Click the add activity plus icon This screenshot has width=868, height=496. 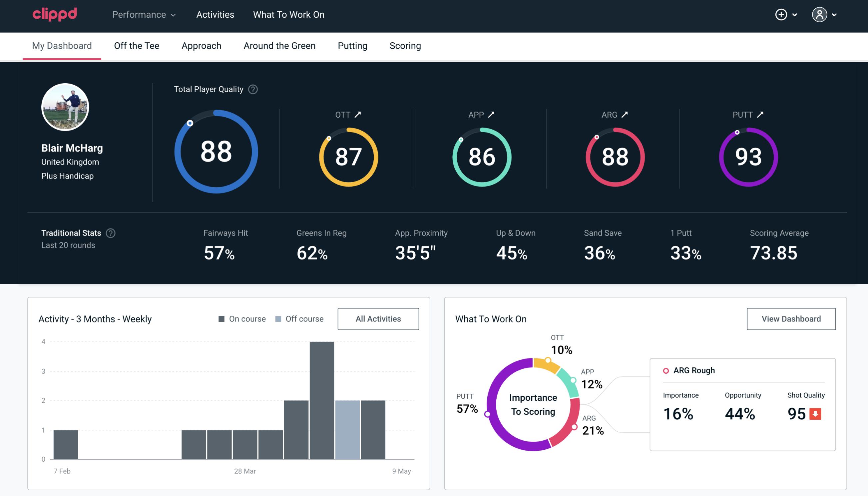pos(781,14)
